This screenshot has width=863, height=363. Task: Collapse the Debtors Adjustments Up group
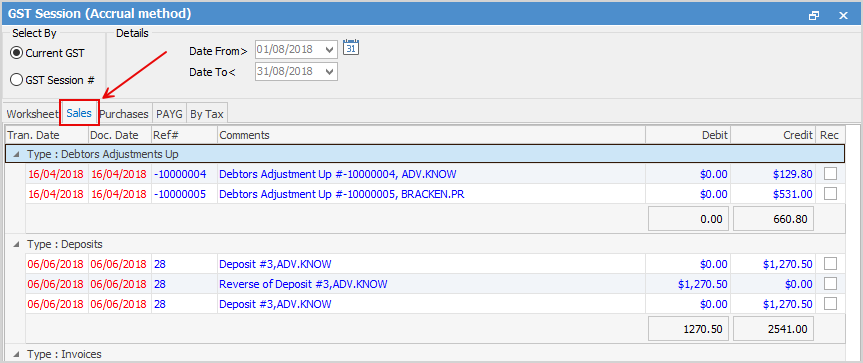pyautogui.click(x=15, y=154)
